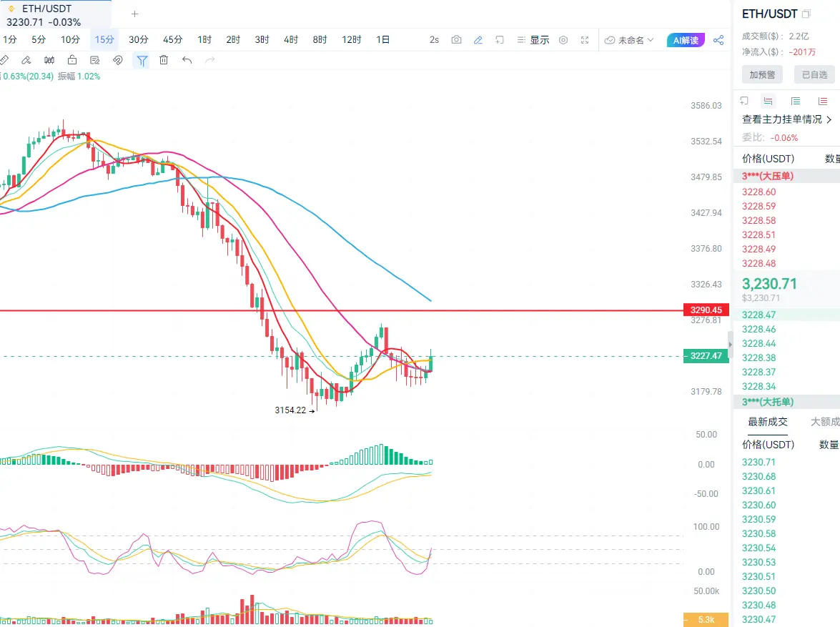Click the 已自选 watchlist button
This screenshot has width=840, height=627.
[815, 75]
